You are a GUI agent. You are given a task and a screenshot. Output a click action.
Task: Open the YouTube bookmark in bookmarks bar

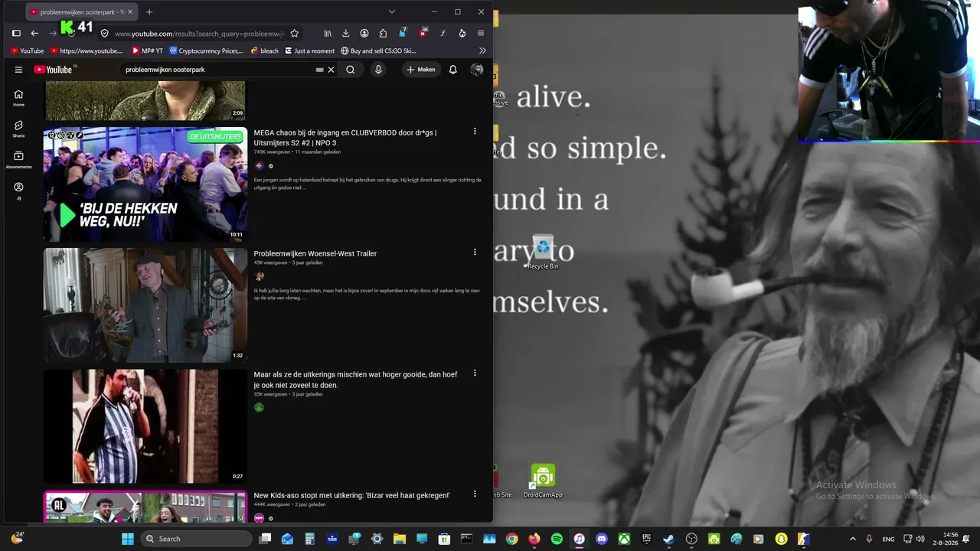pyautogui.click(x=27, y=51)
